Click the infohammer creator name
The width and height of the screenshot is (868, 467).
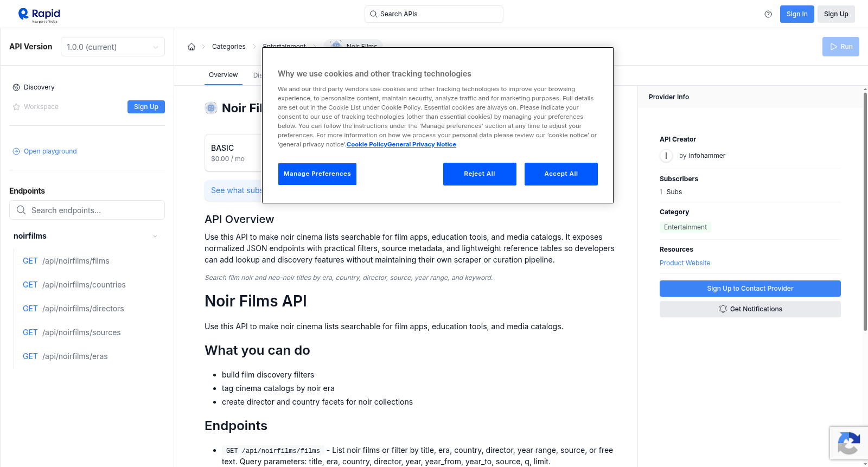pyautogui.click(x=707, y=156)
